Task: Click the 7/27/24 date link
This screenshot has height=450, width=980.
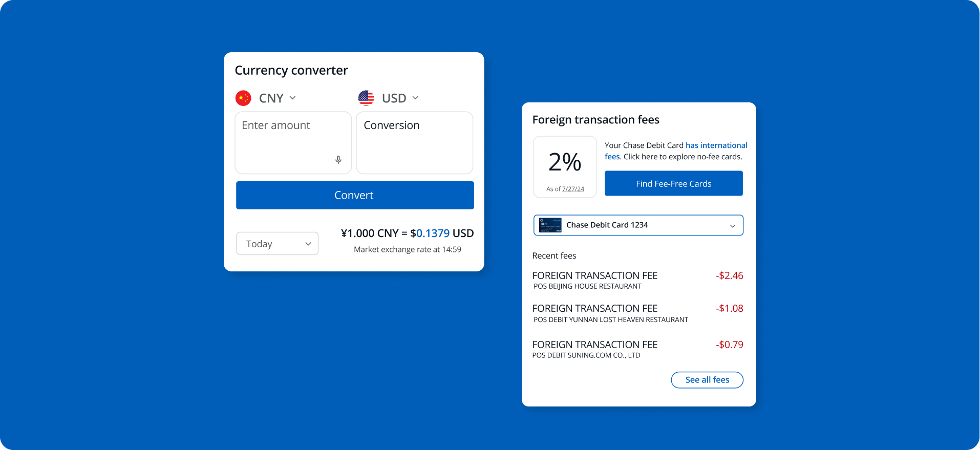Action: [x=573, y=189]
